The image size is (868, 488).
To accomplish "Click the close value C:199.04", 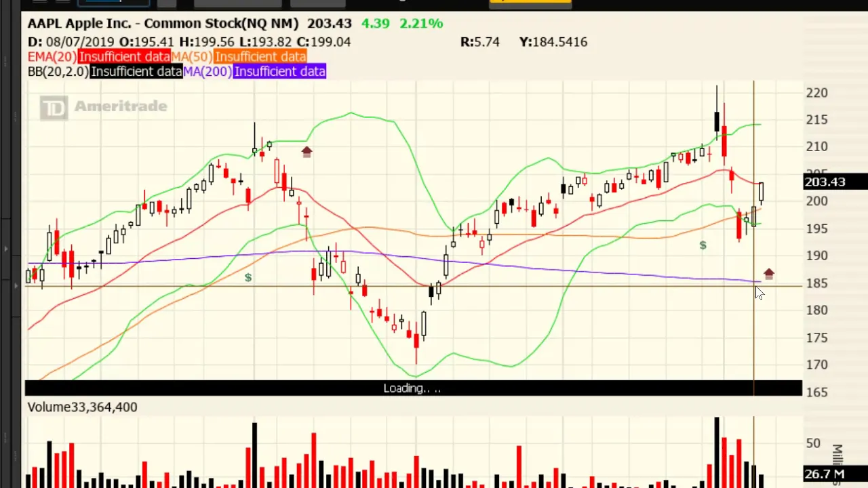I will 323,41.
